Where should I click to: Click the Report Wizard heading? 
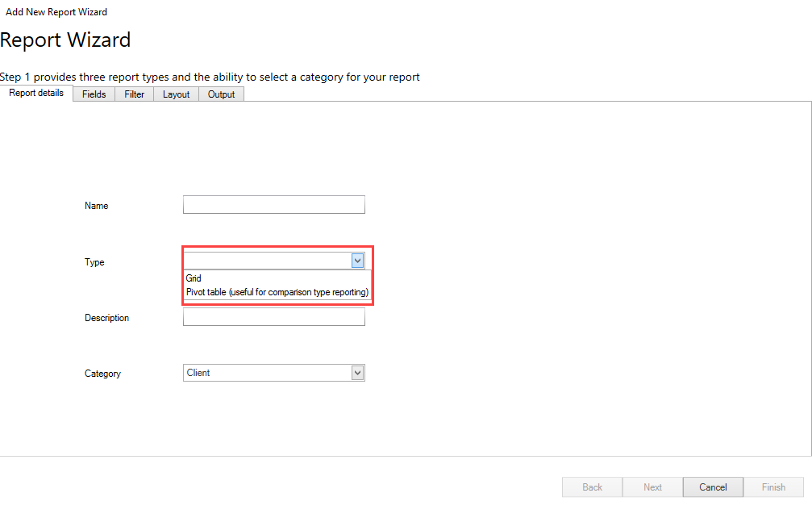(x=65, y=40)
